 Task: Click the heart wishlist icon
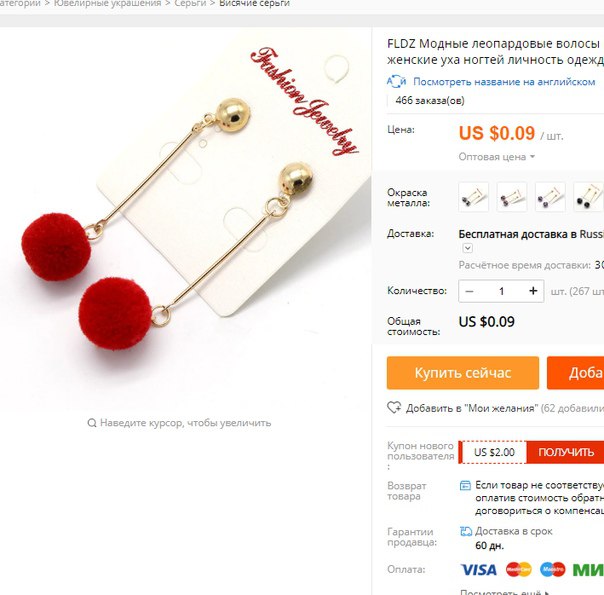pyautogui.click(x=394, y=407)
